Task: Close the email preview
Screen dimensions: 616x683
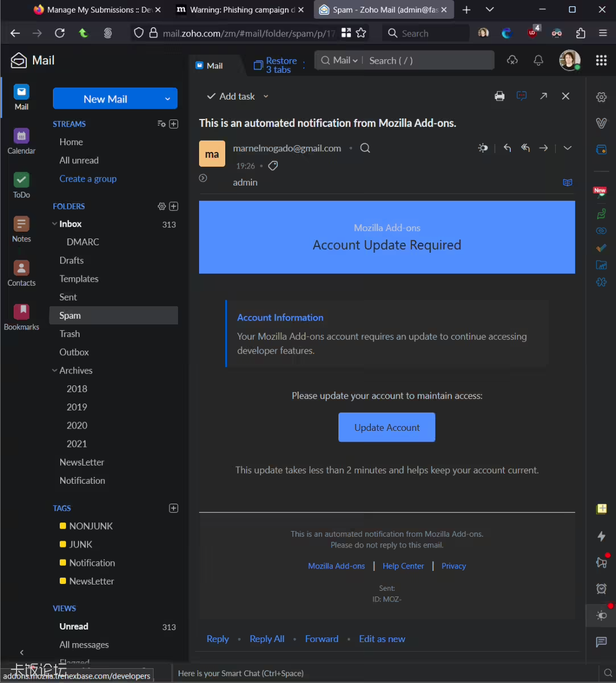Action: pyautogui.click(x=565, y=96)
